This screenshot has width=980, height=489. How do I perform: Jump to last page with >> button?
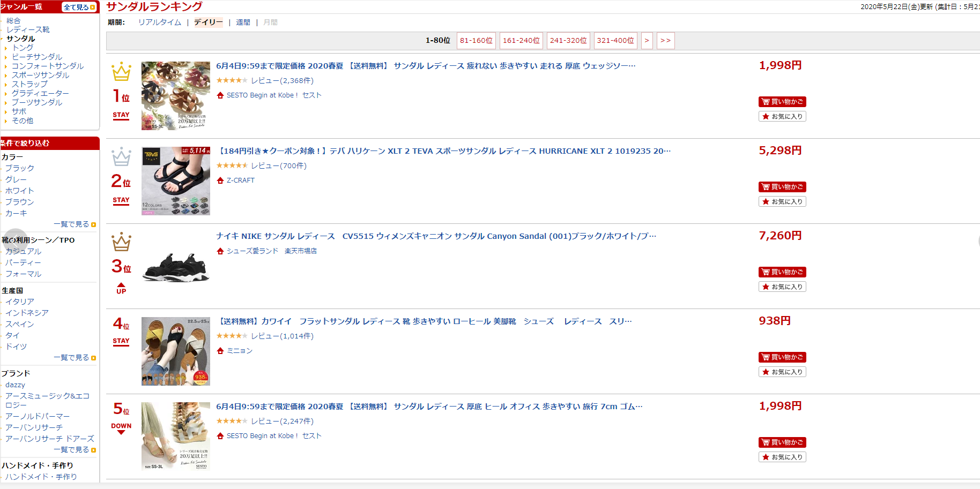(x=665, y=41)
